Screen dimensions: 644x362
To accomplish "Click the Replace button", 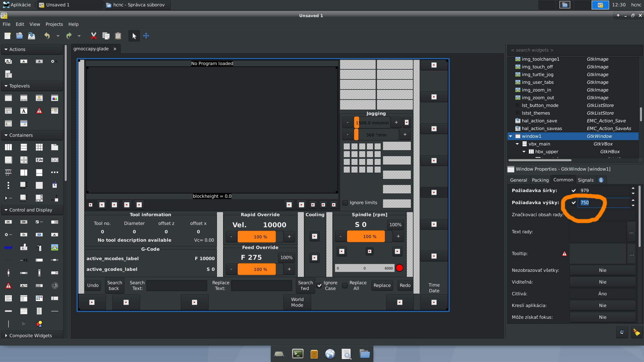I will coord(382,285).
